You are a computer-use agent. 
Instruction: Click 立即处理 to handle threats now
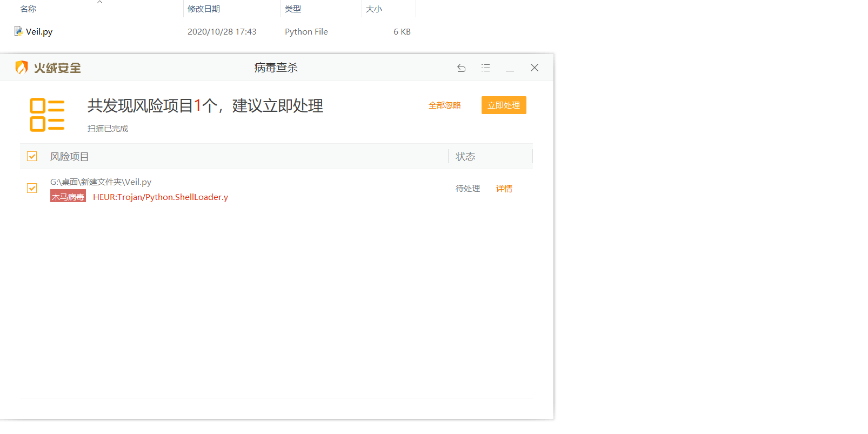504,105
